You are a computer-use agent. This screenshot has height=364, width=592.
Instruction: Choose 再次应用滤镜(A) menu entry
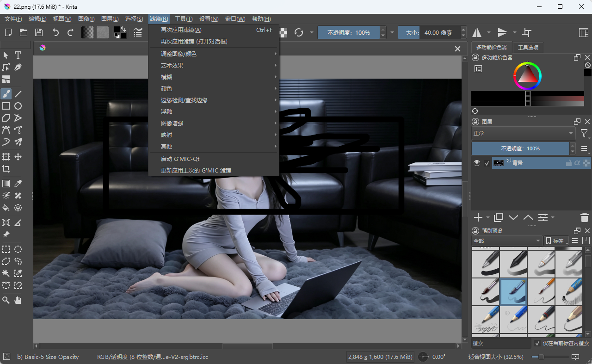214,30
